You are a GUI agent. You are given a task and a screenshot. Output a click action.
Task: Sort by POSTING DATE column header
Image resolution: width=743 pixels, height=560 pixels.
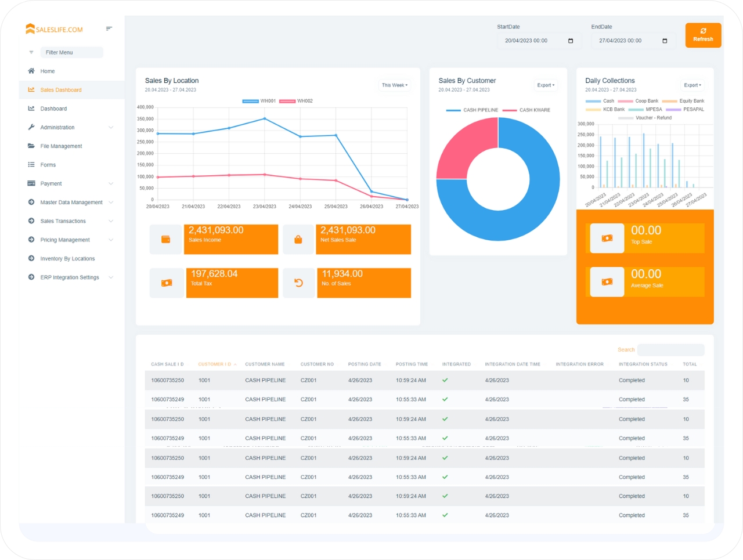click(x=365, y=364)
